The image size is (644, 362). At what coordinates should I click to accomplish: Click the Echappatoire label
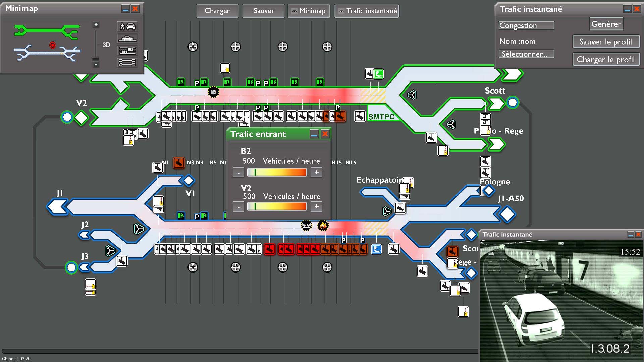[379, 180]
